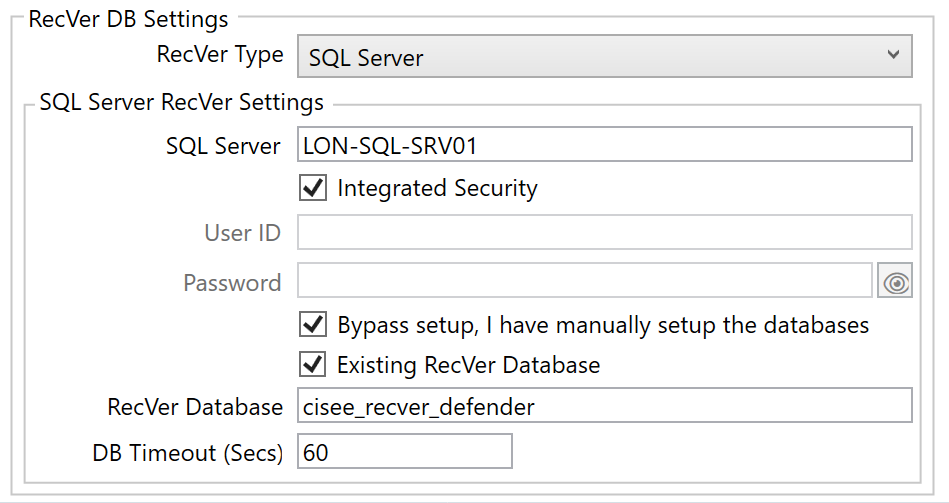The width and height of the screenshot is (949, 503).
Task: Click the RecVer Database name field
Action: [604, 406]
